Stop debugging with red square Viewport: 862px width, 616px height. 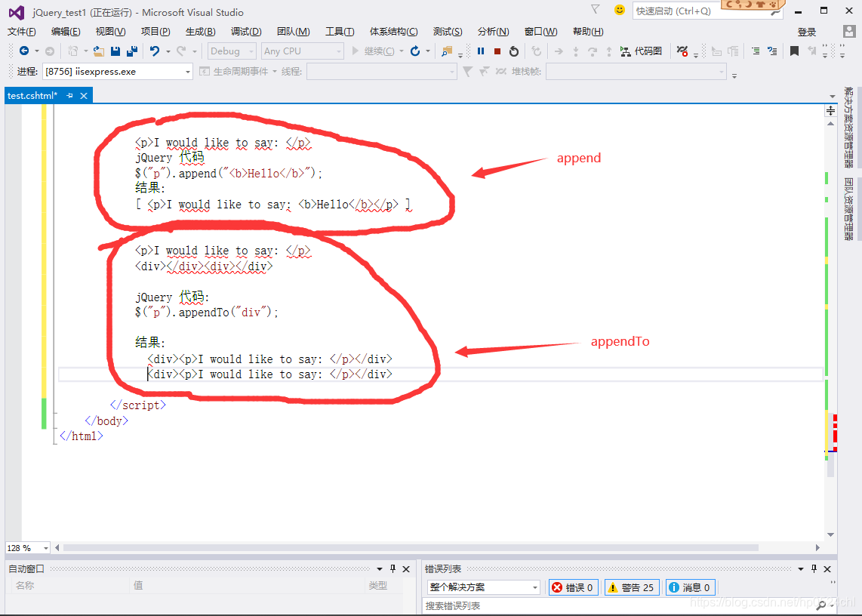497,51
